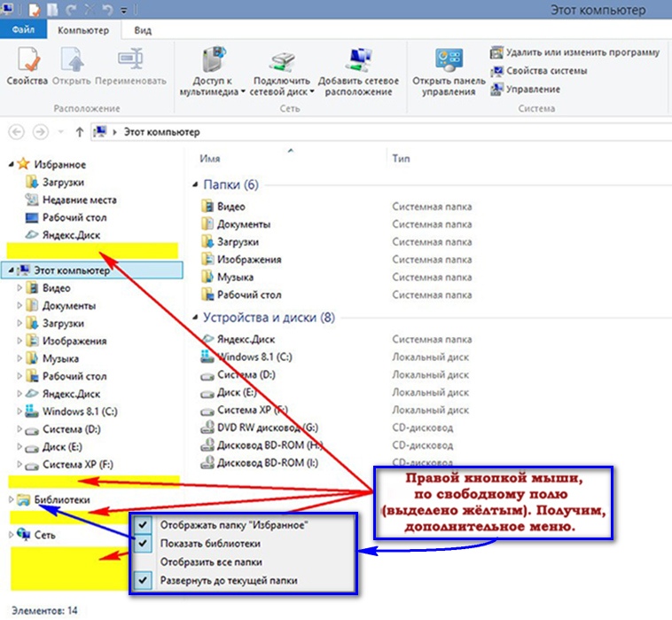Toggle 'Развернуть до текущей папки' option
This screenshot has width=672, height=620.
tap(229, 580)
